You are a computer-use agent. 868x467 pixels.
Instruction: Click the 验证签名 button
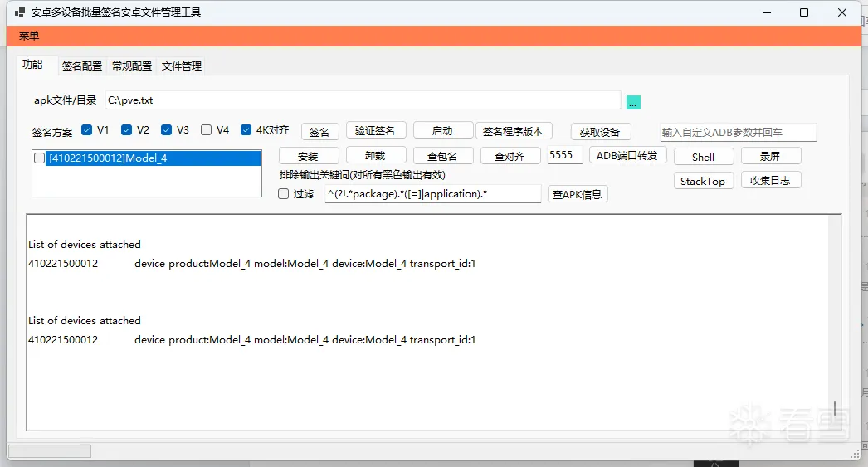pyautogui.click(x=376, y=130)
